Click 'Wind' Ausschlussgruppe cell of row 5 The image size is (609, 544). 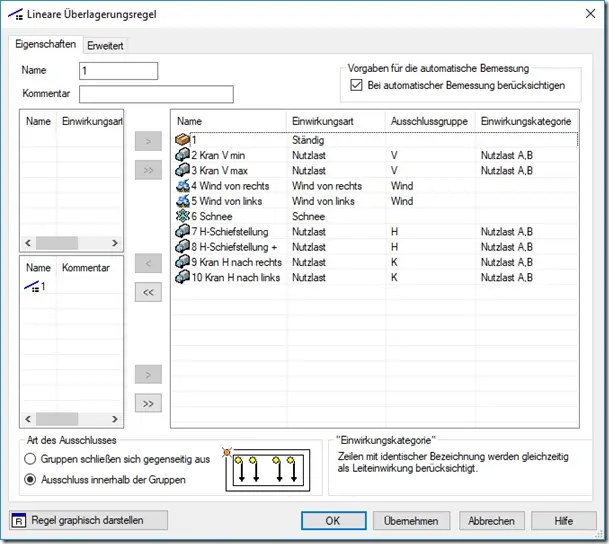[402, 201]
